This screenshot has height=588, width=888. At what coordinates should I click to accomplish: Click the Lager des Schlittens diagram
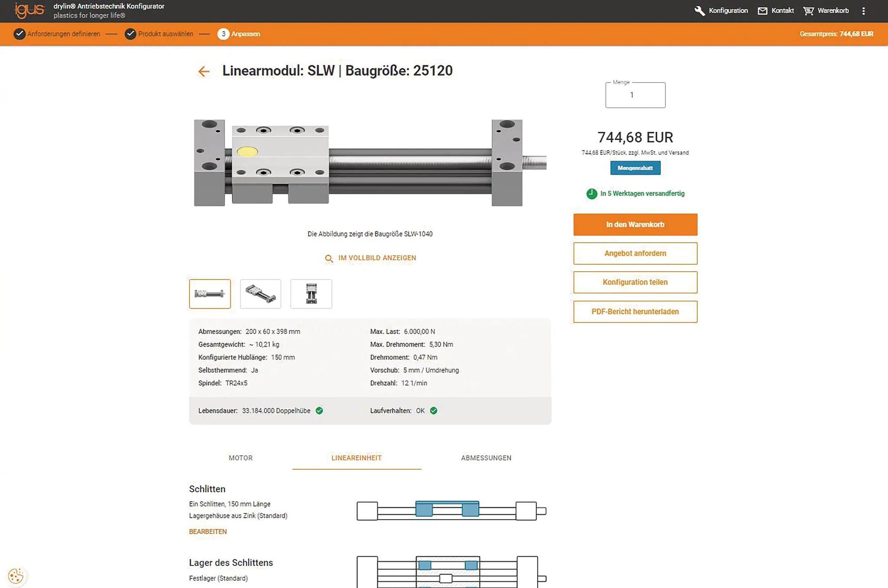click(451, 572)
